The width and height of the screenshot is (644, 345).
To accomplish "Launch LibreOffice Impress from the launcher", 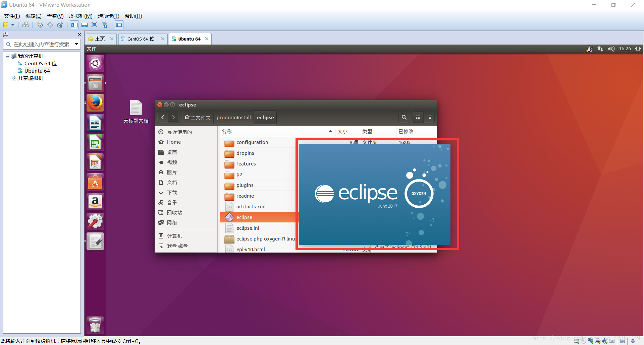I will coord(95,162).
